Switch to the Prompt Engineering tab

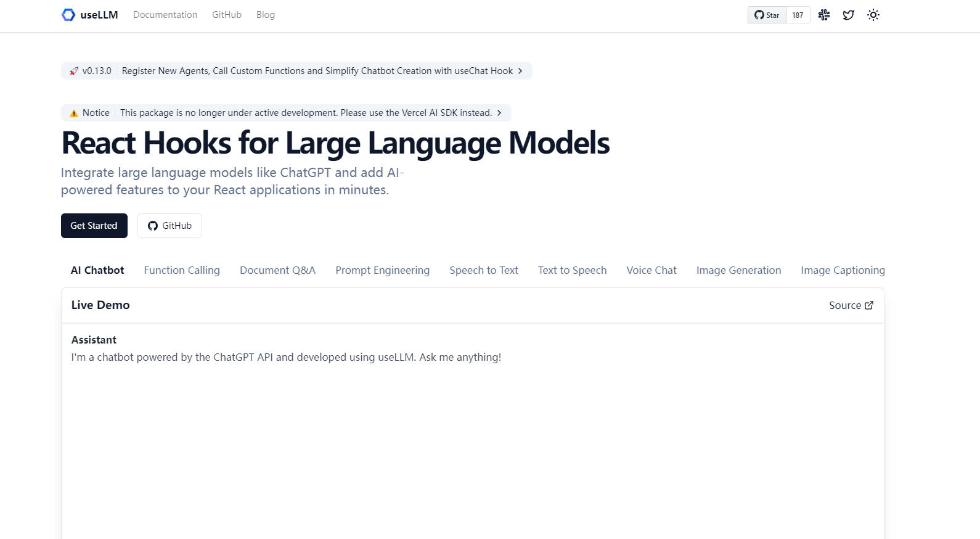point(383,270)
